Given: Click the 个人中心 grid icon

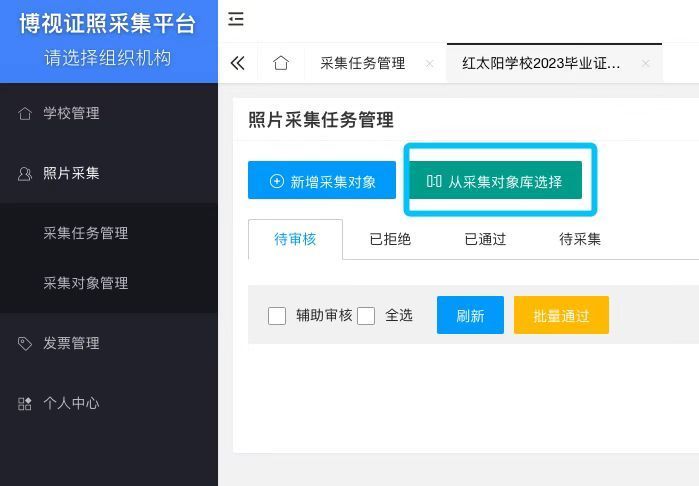Looking at the screenshot, I should click(x=25, y=403).
